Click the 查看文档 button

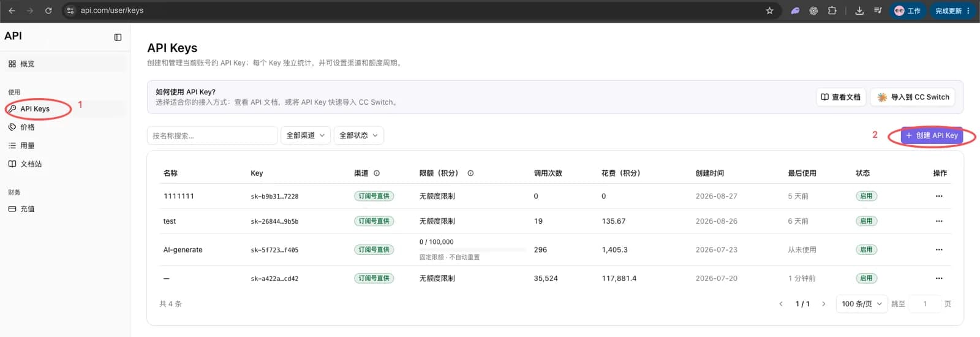point(841,97)
